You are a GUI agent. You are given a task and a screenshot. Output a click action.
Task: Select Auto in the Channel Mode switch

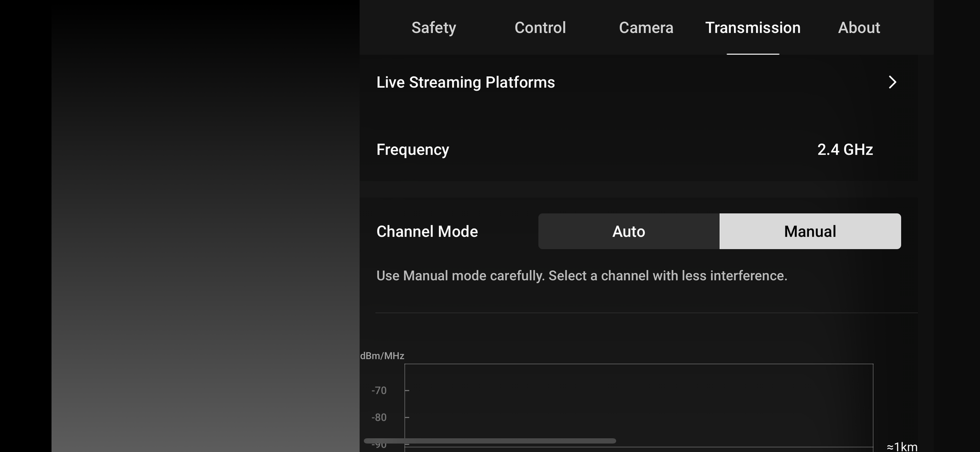pos(629,231)
